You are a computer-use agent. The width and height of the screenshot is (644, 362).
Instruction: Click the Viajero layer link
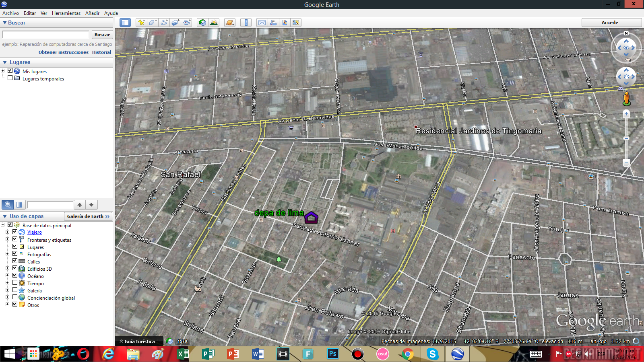point(35,232)
